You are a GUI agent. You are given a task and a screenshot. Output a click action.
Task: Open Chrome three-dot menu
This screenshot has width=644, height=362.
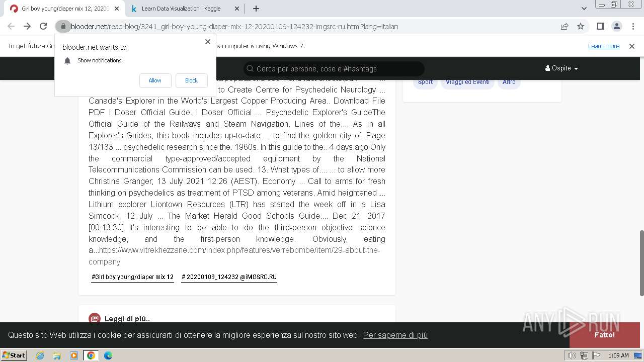pos(633,26)
